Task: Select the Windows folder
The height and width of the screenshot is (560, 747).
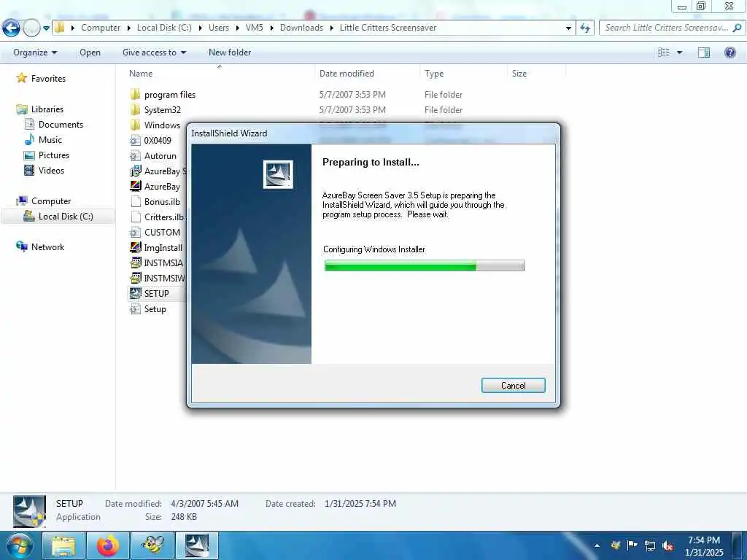Action: click(x=162, y=125)
